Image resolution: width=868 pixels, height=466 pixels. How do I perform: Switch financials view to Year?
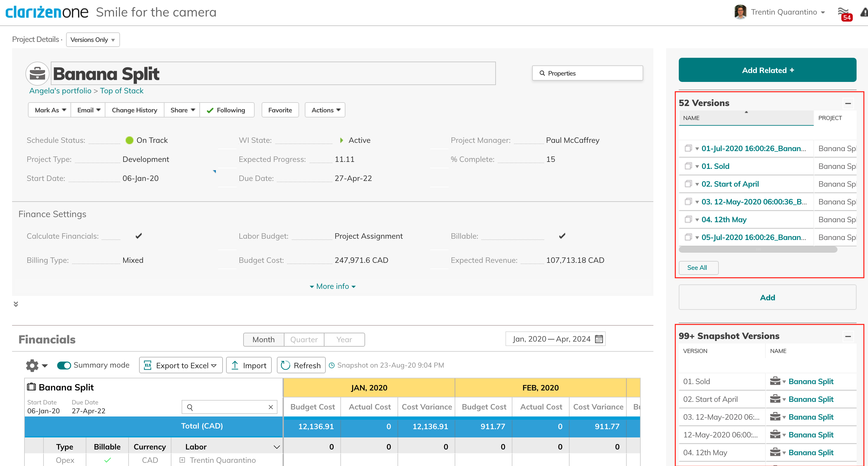(x=344, y=340)
